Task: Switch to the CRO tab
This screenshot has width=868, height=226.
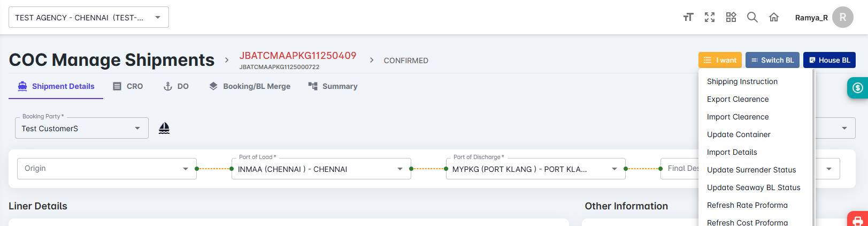Action: [128, 86]
